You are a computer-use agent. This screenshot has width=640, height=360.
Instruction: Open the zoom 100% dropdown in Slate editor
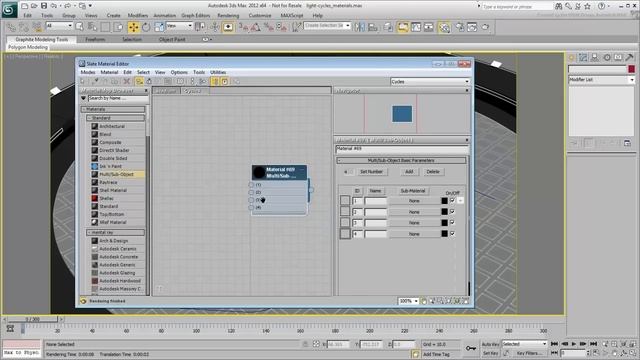pyautogui.click(x=409, y=301)
